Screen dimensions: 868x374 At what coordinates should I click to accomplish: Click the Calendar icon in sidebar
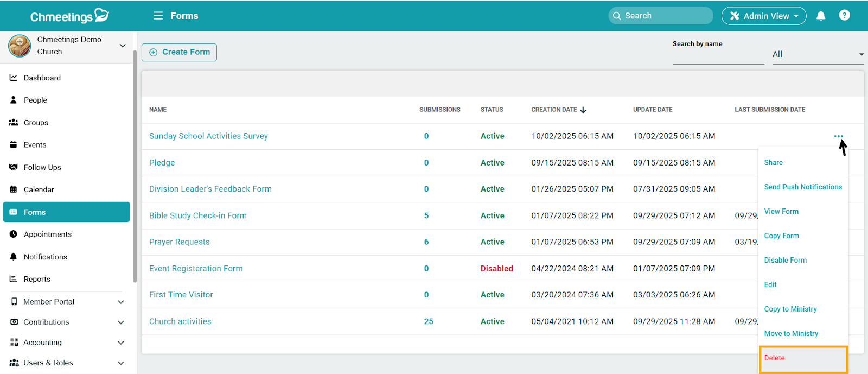coord(14,189)
